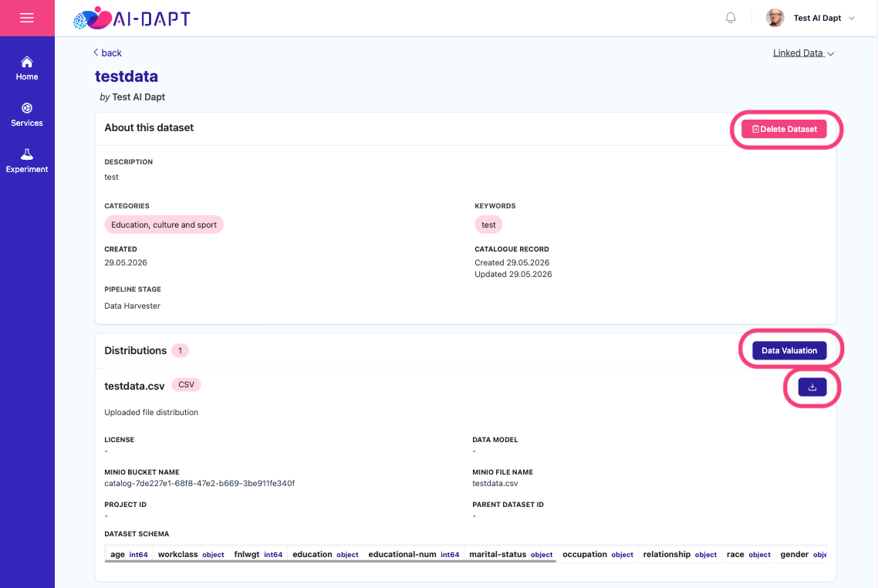The width and height of the screenshot is (878, 588).
Task: Click the CSV format badge
Action: (186, 385)
